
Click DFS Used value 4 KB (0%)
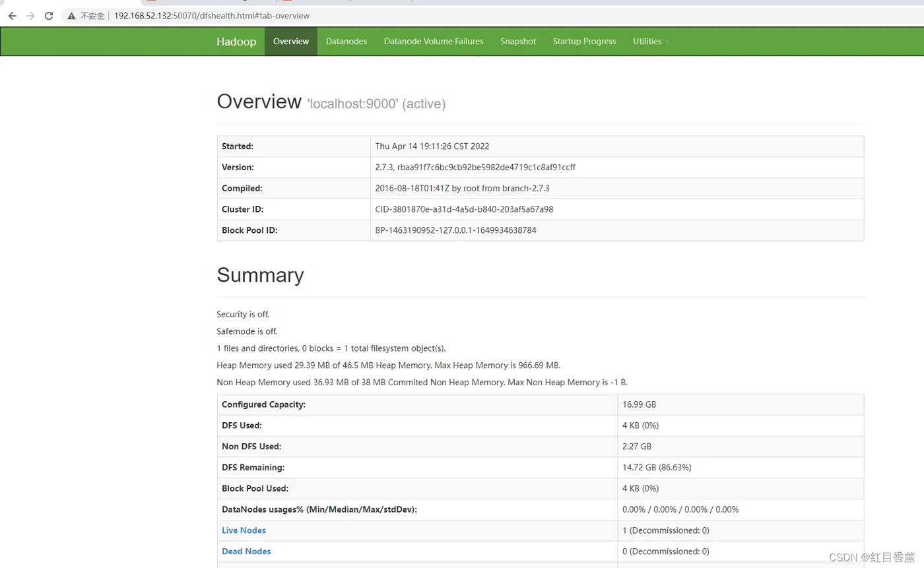click(640, 426)
